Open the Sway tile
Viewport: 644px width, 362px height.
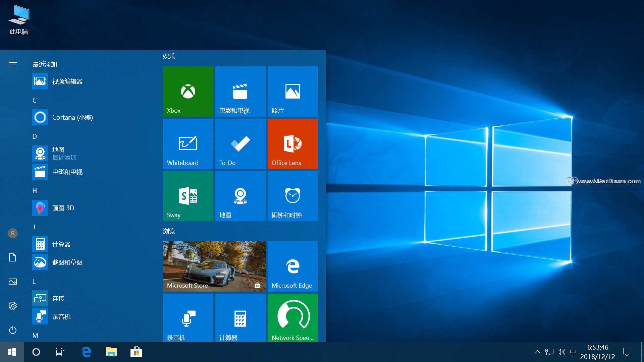coord(188,196)
